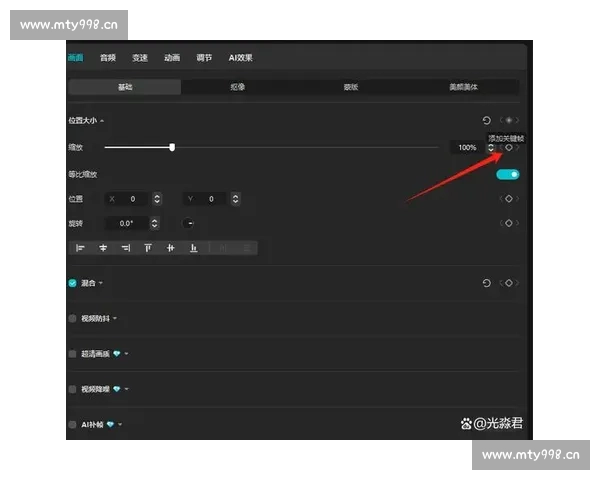Switch to the 变速 tab
This screenshot has height=480, width=600.
pyautogui.click(x=140, y=58)
